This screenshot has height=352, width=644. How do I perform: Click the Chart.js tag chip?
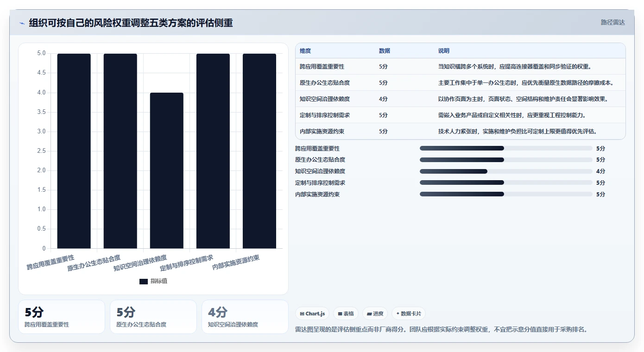coord(313,314)
